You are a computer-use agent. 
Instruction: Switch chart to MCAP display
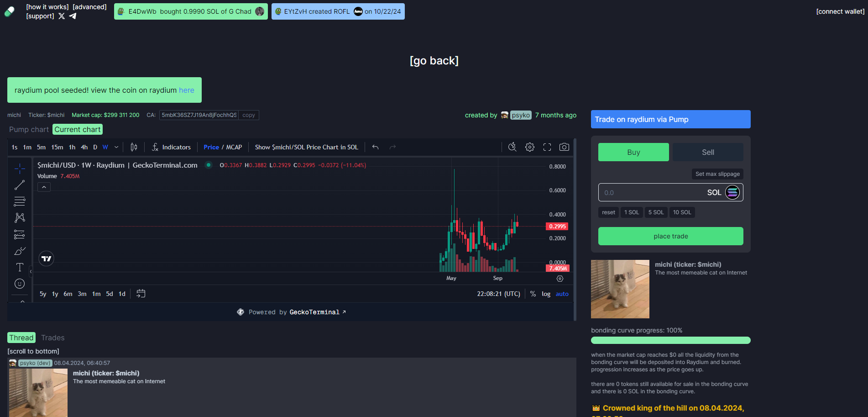234,147
